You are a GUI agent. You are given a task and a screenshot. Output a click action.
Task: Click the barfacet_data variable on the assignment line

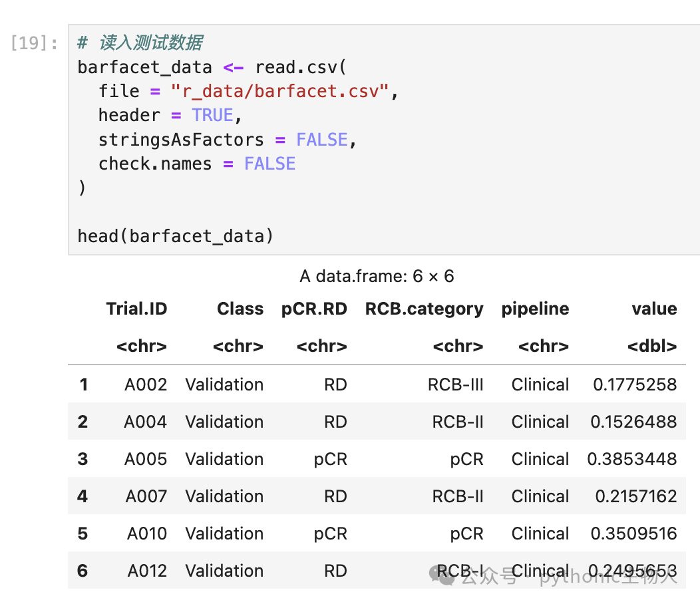point(144,67)
